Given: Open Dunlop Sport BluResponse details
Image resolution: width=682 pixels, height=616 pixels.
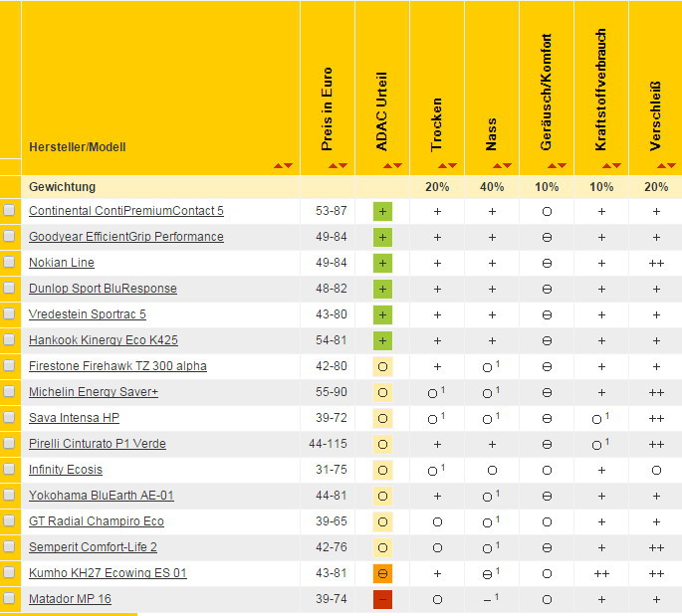Looking at the screenshot, I should (103, 289).
